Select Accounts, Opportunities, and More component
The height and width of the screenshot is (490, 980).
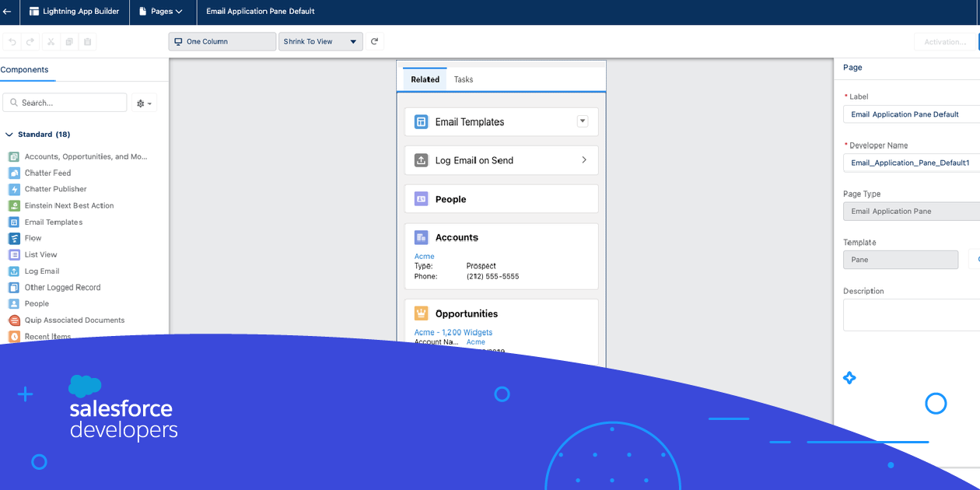point(78,156)
